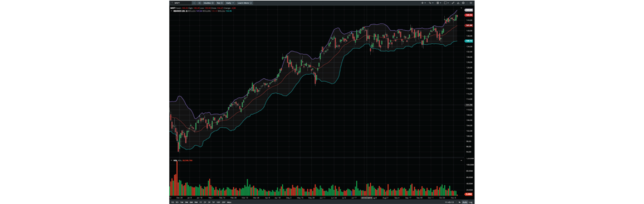This screenshot has height=204, width=644.
Task: Select the pencil drawing tool icon
Action: pos(453,3)
